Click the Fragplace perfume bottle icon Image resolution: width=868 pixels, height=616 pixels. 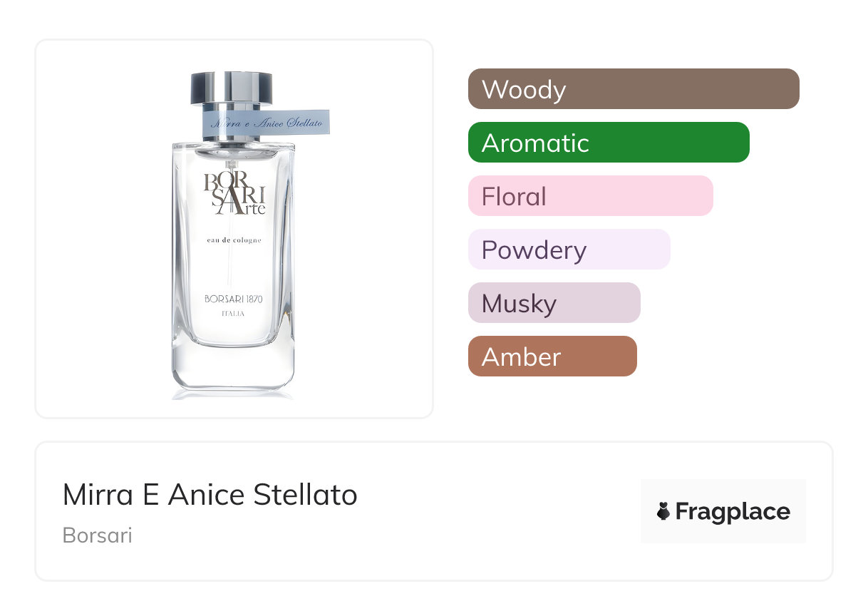point(663,512)
